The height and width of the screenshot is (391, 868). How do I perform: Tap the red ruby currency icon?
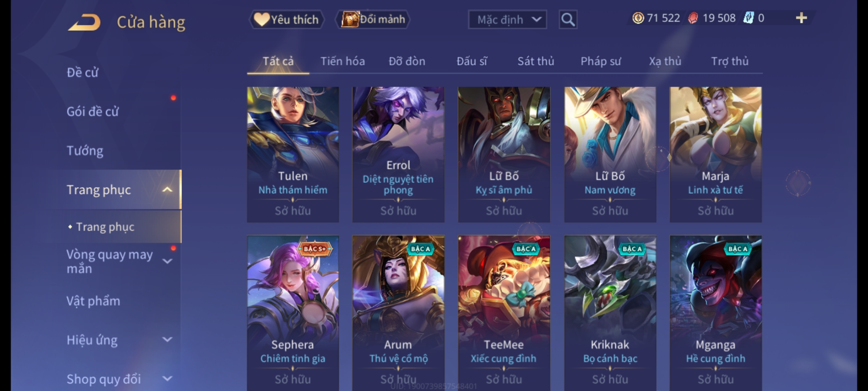[693, 18]
